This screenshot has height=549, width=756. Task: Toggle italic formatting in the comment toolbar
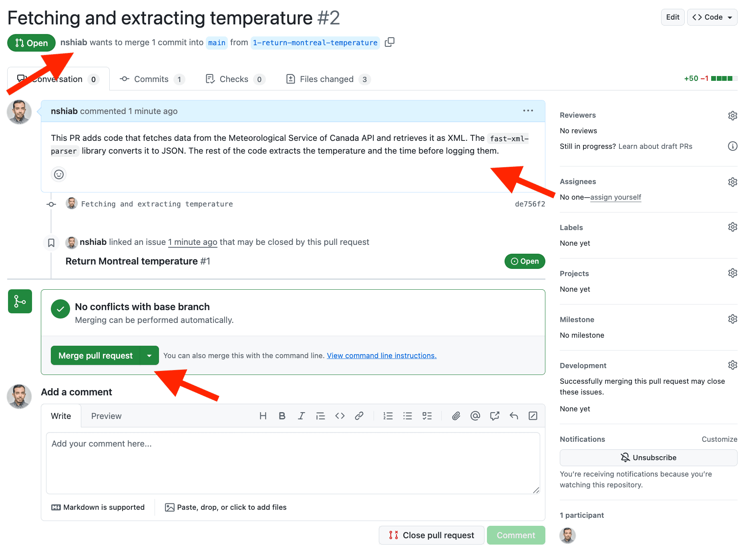coord(301,416)
